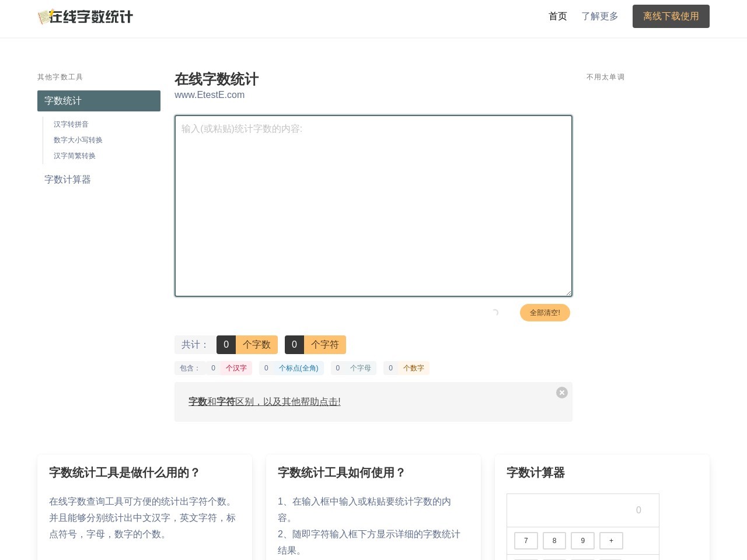
Task: Open the 汉字转拼音 tool link
Action: point(71,124)
